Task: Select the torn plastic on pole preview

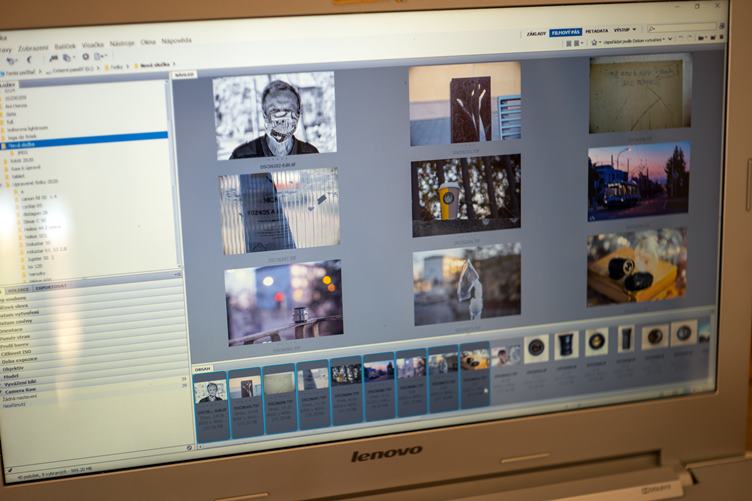Action: [467, 285]
